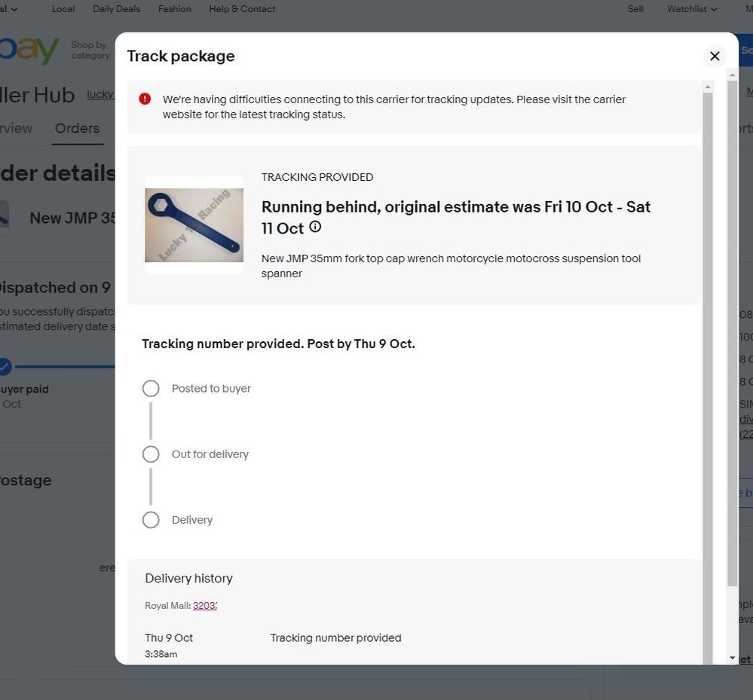Screen dimensions: 753x700
Task: Expand the Watchlist dropdown
Action: coord(691,9)
